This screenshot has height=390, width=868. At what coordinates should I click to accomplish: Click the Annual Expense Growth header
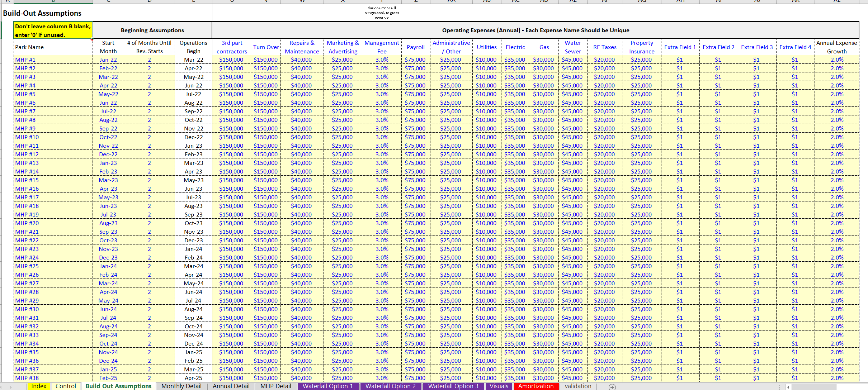[837, 47]
